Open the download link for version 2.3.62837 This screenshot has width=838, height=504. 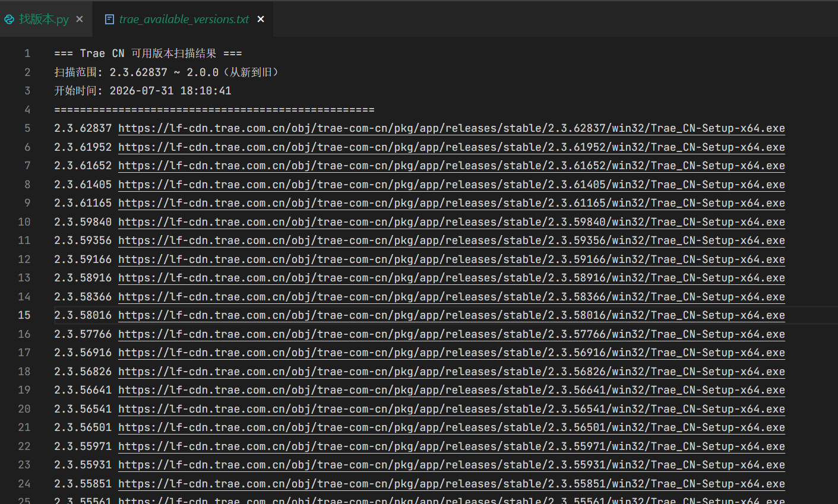451,128
